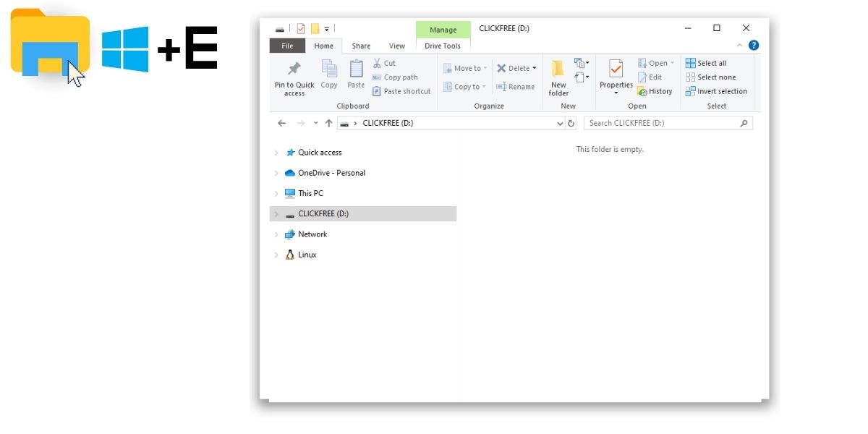
Task: Click Invert selection in ribbon
Action: 716,91
